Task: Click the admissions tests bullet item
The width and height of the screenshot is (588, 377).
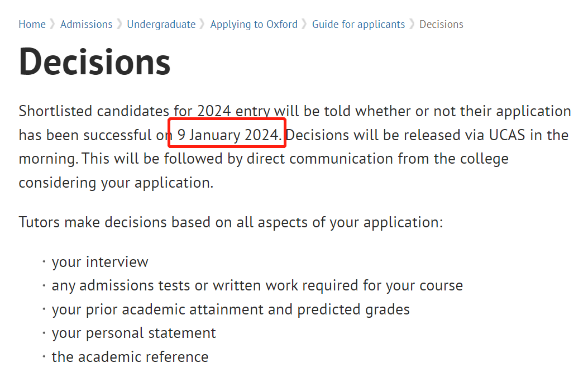Action: tap(257, 286)
